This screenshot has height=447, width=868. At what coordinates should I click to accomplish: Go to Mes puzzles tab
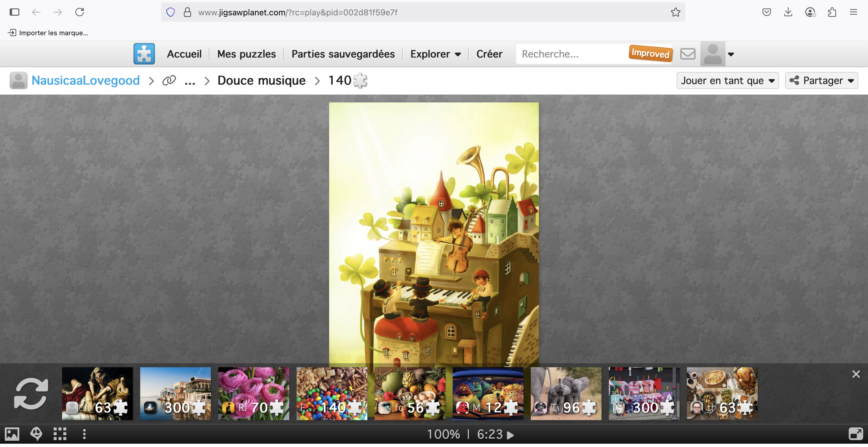pyautogui.click(x=246, y=54)
